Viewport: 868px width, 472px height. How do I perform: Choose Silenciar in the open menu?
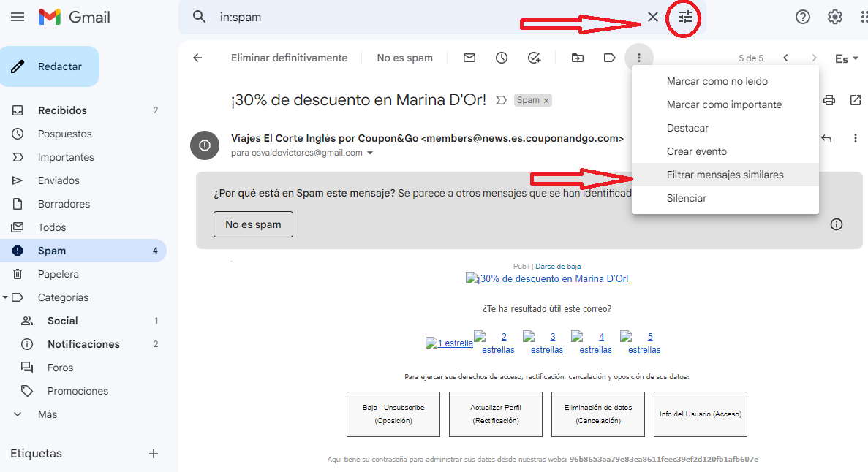coord(687,197)
